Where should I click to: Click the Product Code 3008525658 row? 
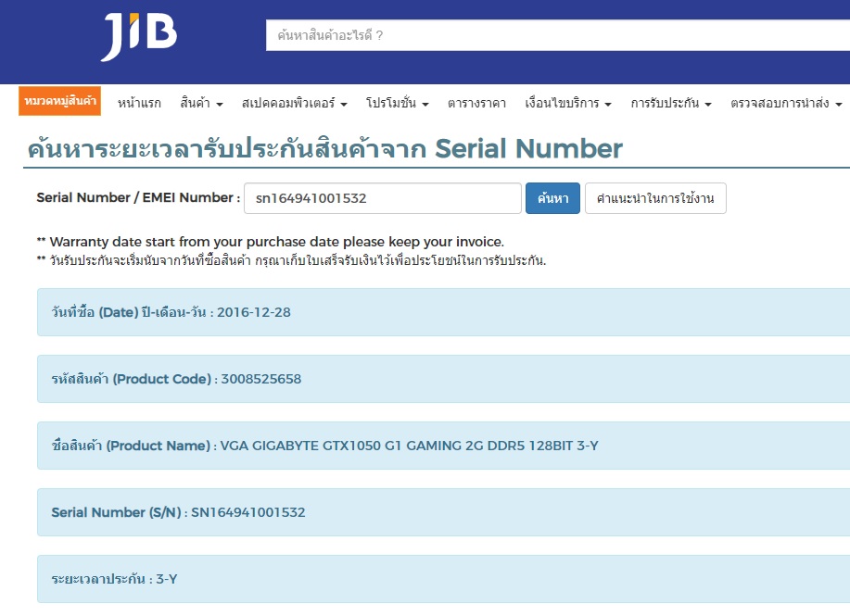pyautogui.click(x=443, y=379)
